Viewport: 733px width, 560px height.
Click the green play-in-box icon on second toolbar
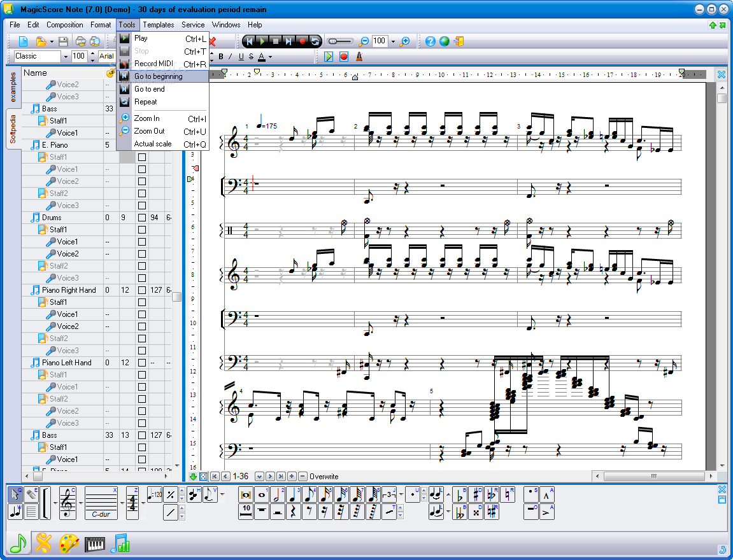329,57
